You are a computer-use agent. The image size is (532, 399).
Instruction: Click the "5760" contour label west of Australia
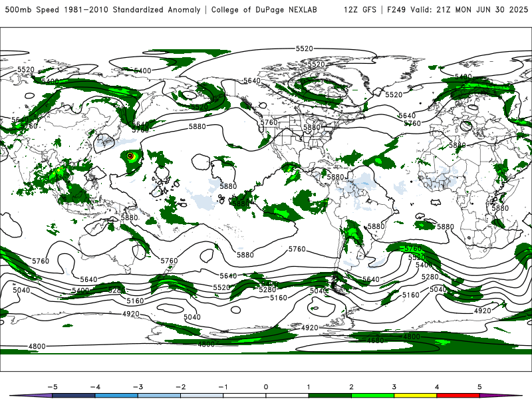tap(41, 261)
